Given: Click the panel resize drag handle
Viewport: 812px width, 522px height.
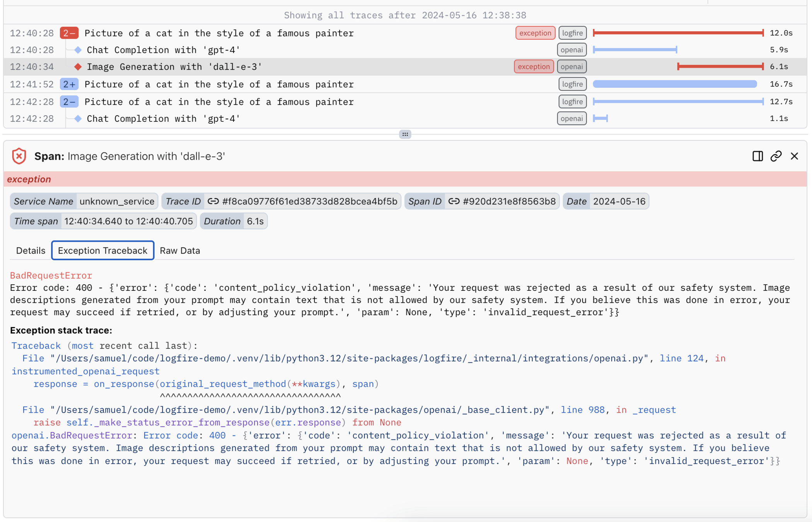Looking at the screenshot, I should [x=405, y=134].
